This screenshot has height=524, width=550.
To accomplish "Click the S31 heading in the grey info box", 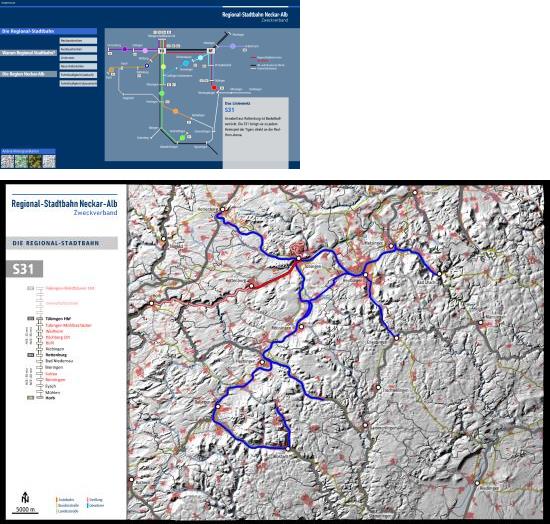I will click(229, 110).
